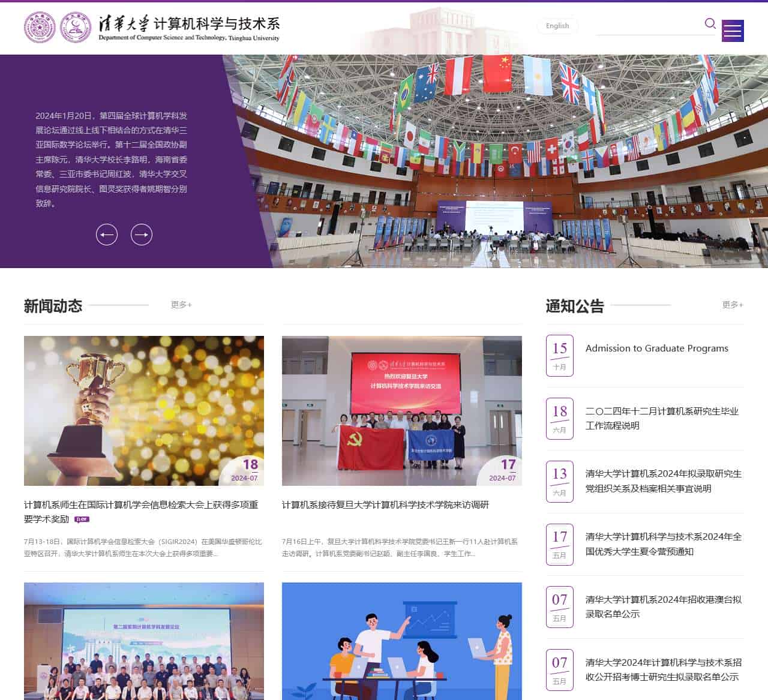Click the department crescent-moon logo
The height and width of the screenshot is (700, 768).
[x=77, y=27]
